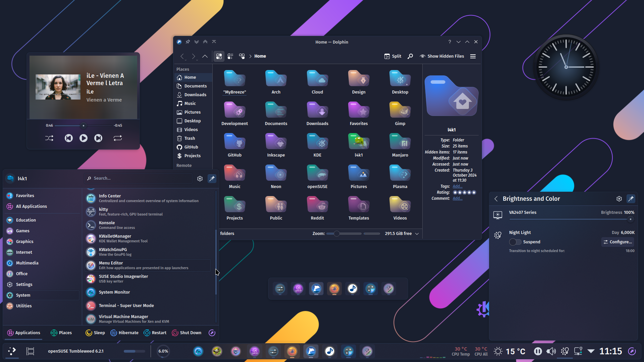The height and width of the screenshot is (362, 644).
Task: Select the "MyBreeze" folder
Action: (x=235, y=82)
